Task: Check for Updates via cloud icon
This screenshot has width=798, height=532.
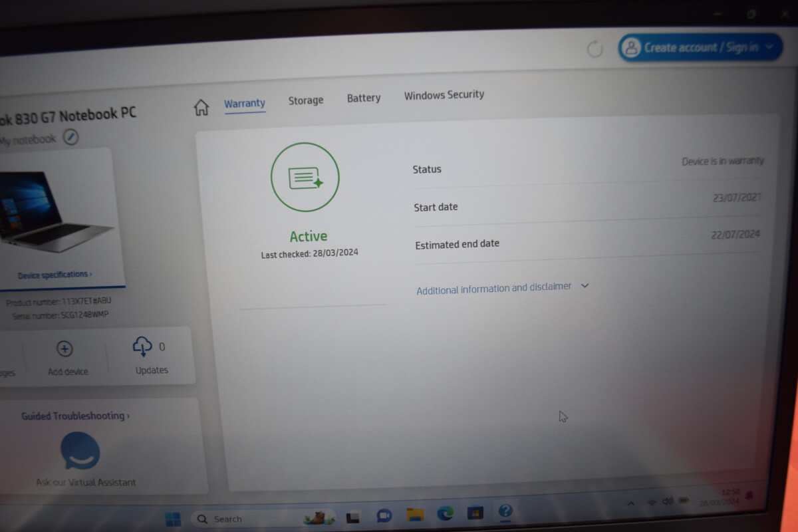Action: pyautogui.click(x=142, y=346)
